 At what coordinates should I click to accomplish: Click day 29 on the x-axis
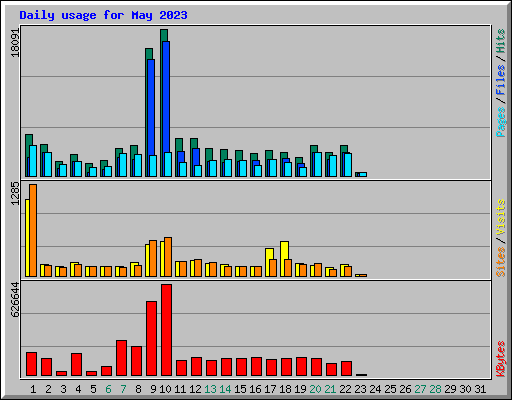click(x=450, y=389)
